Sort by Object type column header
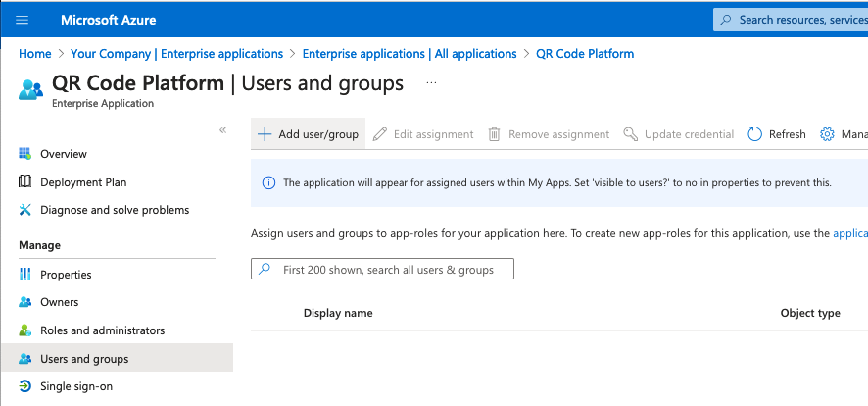Screen dimensions: 868x406 (810, 313)
